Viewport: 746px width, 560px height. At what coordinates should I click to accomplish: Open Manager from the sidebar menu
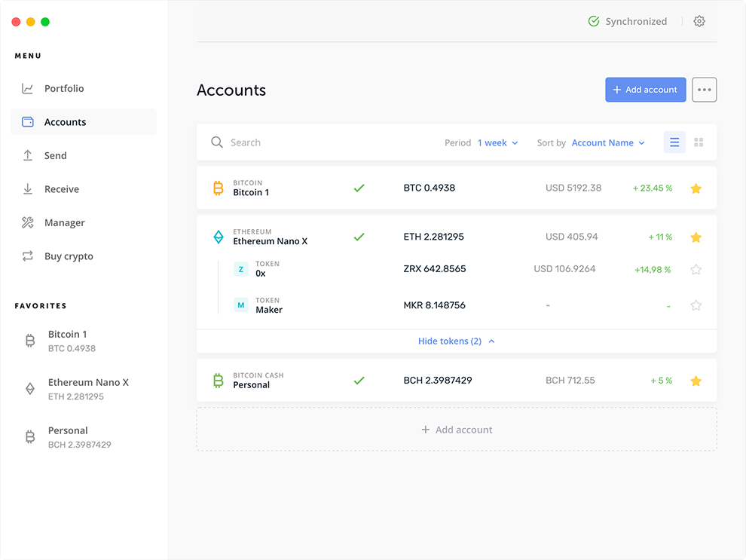point(66,222)
